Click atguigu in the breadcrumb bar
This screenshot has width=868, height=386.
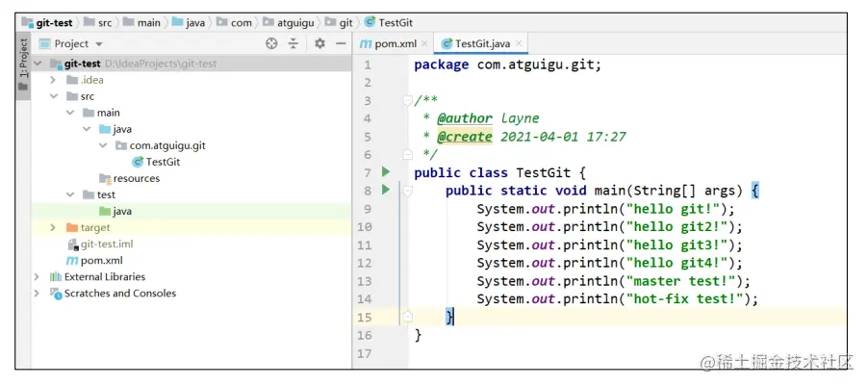click(x=295, y=23)
